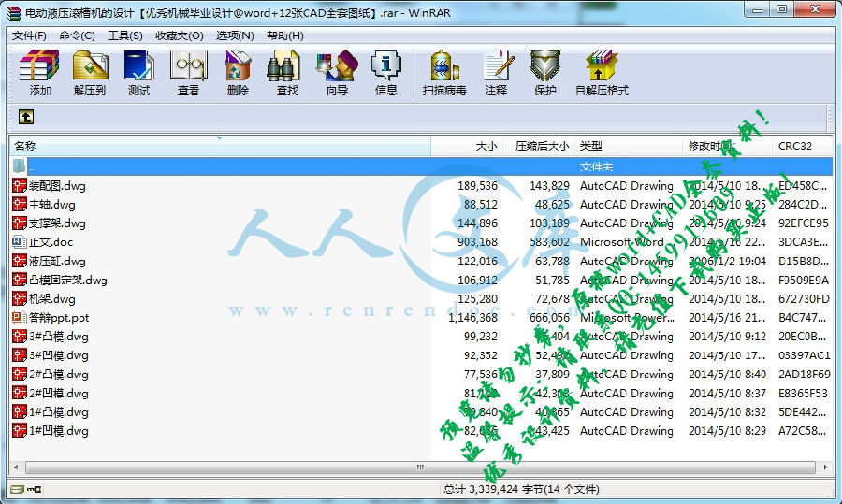Select the file 凸模固定架.dwg

[x=67, y=281]
